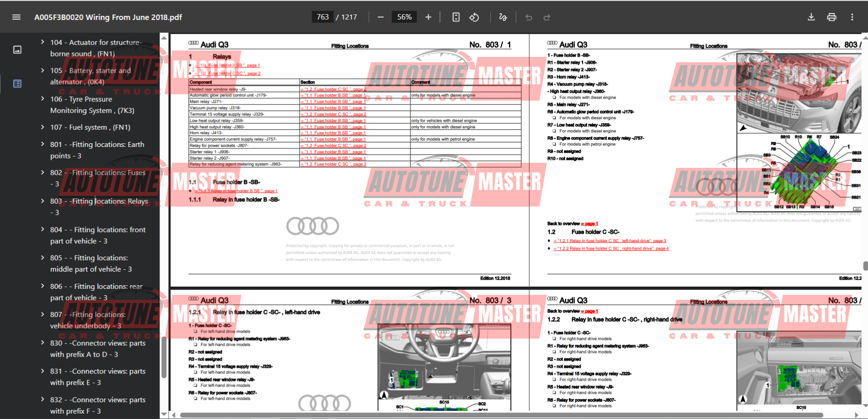
Task: Edit the page number field showing 763
Action: click(x=323, y=17)
